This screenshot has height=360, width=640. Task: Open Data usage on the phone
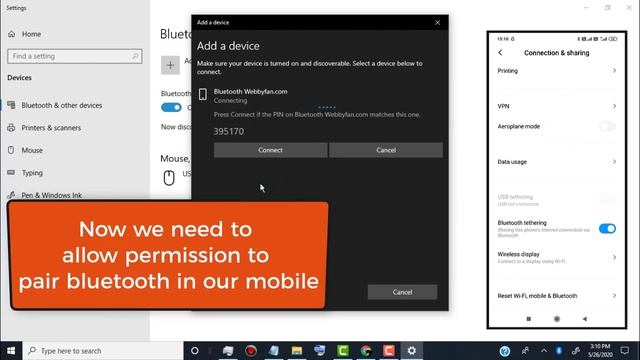pos(557,162)
